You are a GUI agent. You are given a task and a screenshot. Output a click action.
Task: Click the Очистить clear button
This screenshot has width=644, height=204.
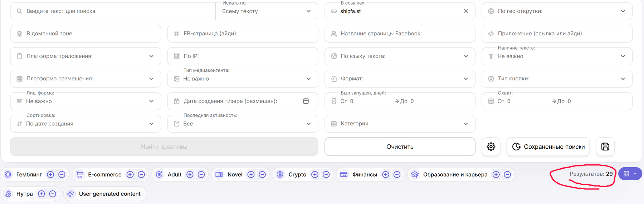coord(400,146)
